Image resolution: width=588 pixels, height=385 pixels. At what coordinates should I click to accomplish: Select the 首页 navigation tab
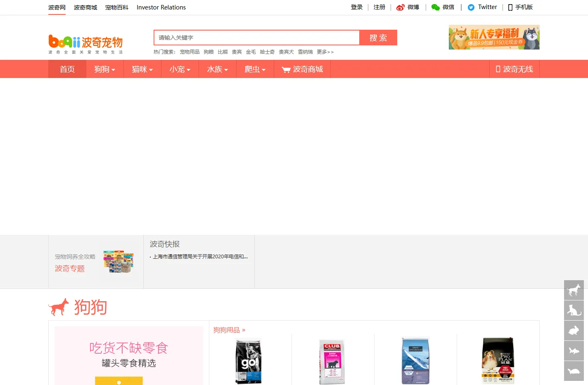click(67, 69)
